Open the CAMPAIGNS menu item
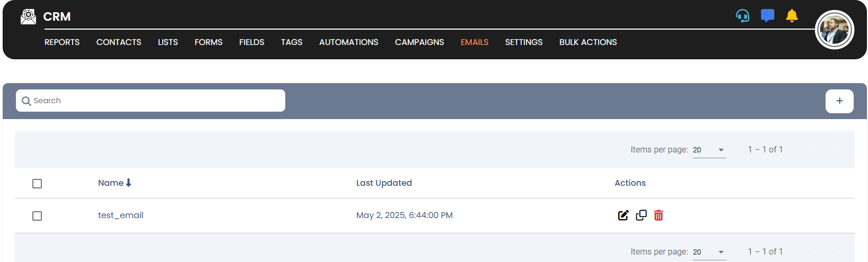 419,42
